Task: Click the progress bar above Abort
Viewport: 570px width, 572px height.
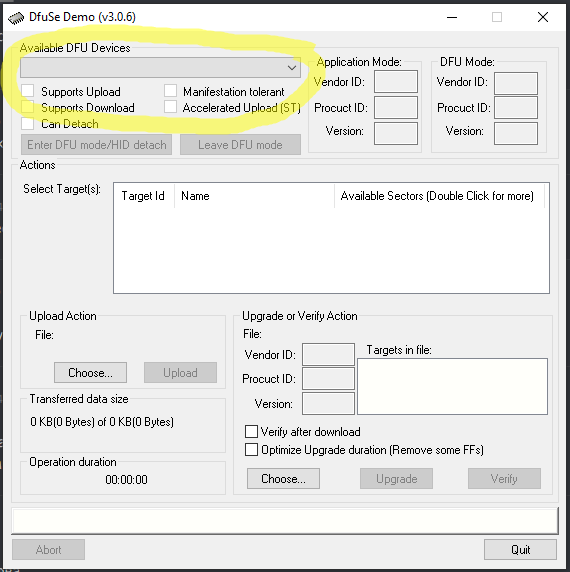Action: [285, 521]
